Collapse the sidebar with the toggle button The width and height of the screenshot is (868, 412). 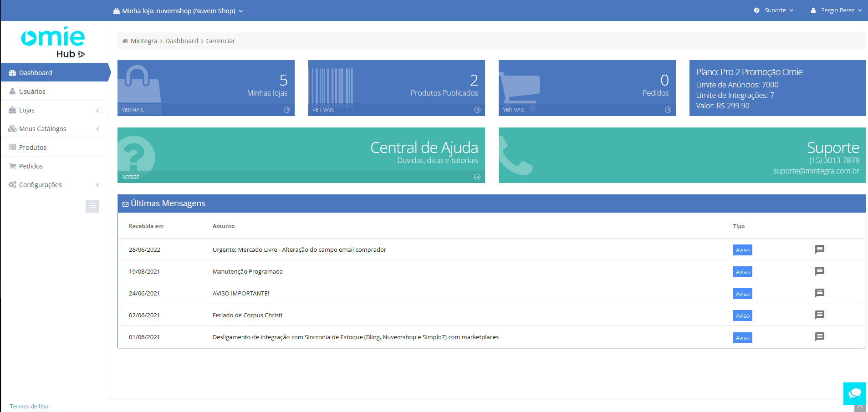[92, 207]
